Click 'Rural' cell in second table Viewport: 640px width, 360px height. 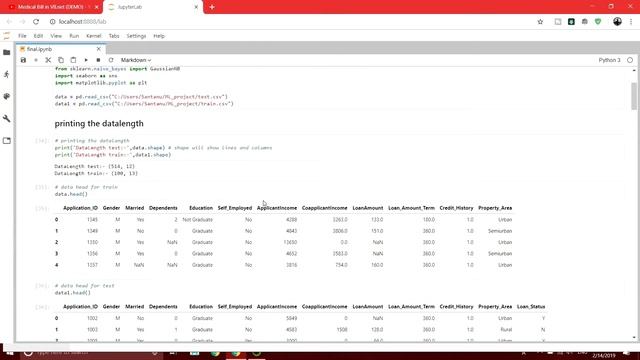click(x=506, y=329)
